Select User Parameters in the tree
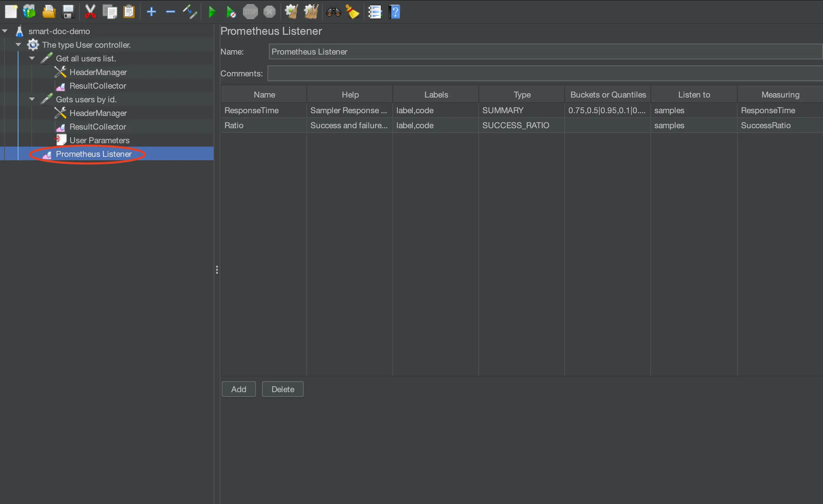Image resolution: width=823 pixels, height=504 pixels. [x=99, y=140]
